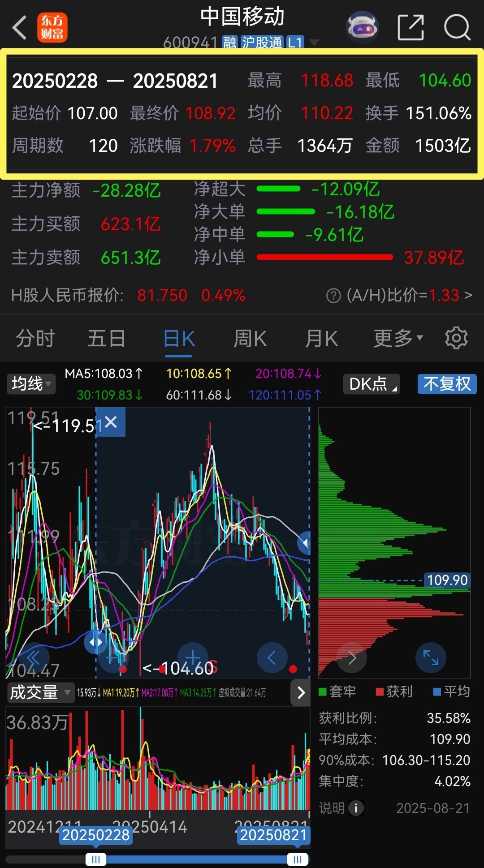Tap the single left chevron chart button
The width and height of the screenshot is (484, 868).
pyautogui.click(x=272, y=657)
